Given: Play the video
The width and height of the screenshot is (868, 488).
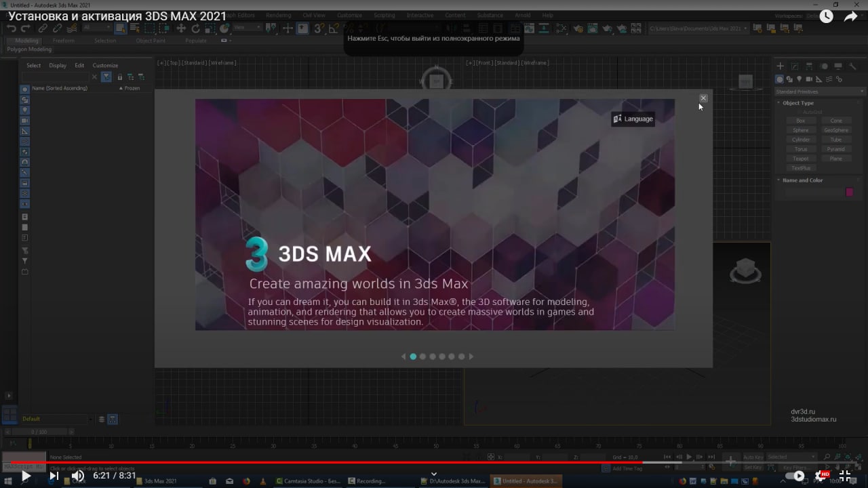Looking at the screenshot, I should tap(26, 476).
